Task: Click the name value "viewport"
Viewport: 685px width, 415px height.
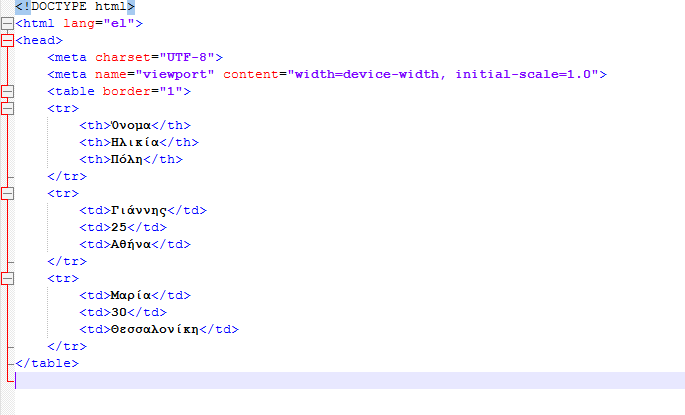Action: click(x=175, y=74)
